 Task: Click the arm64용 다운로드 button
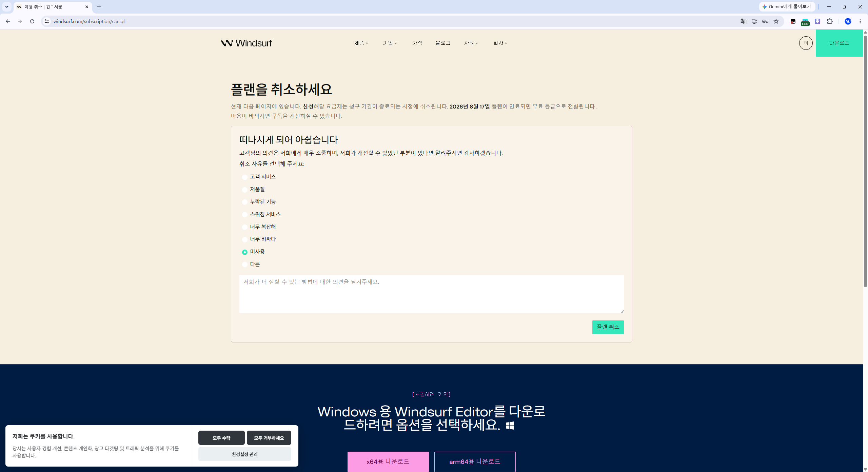[x=475, y=461]
